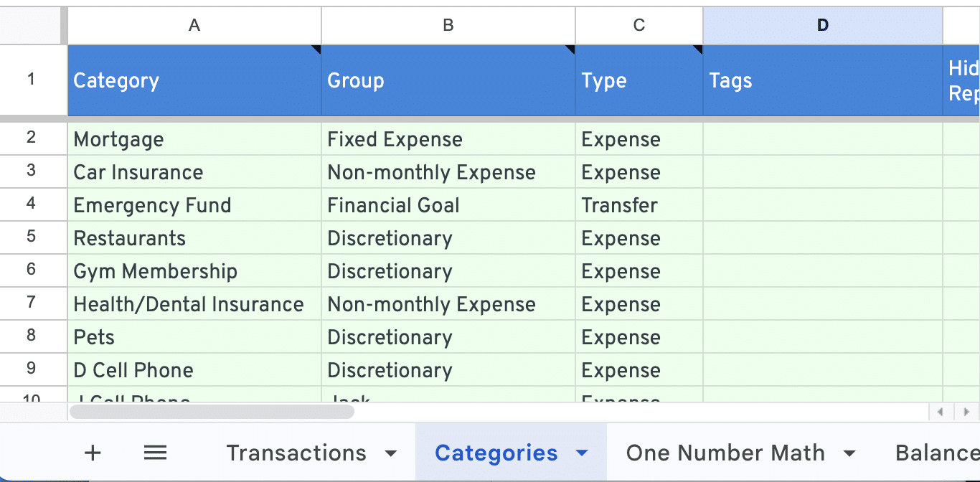
Task: Select the D Cell Phone cell
Action: 194,370
